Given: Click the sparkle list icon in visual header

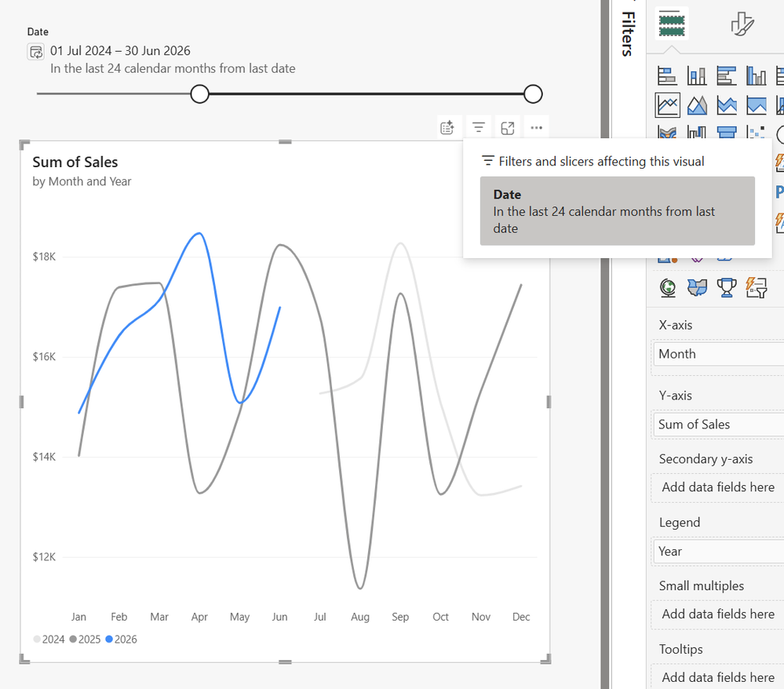Looking at the screenshot, I should point(447,128).
